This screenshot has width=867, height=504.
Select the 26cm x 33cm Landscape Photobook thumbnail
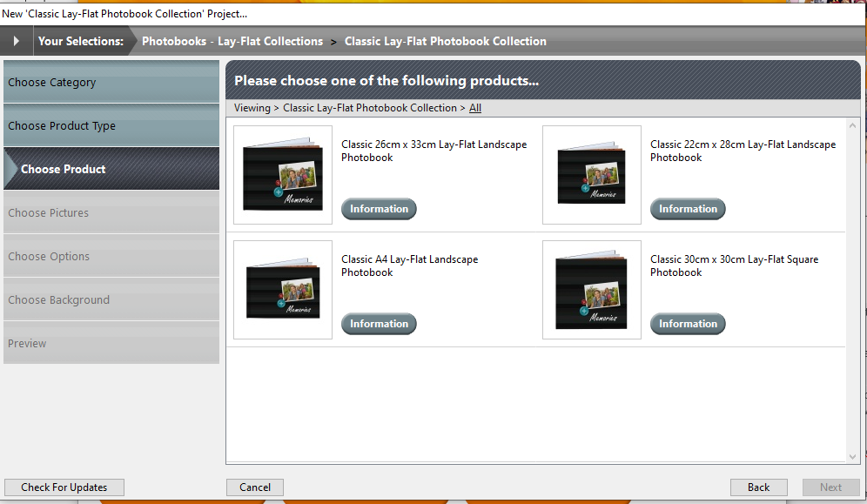pyautogui.click(x=283, y=175)
